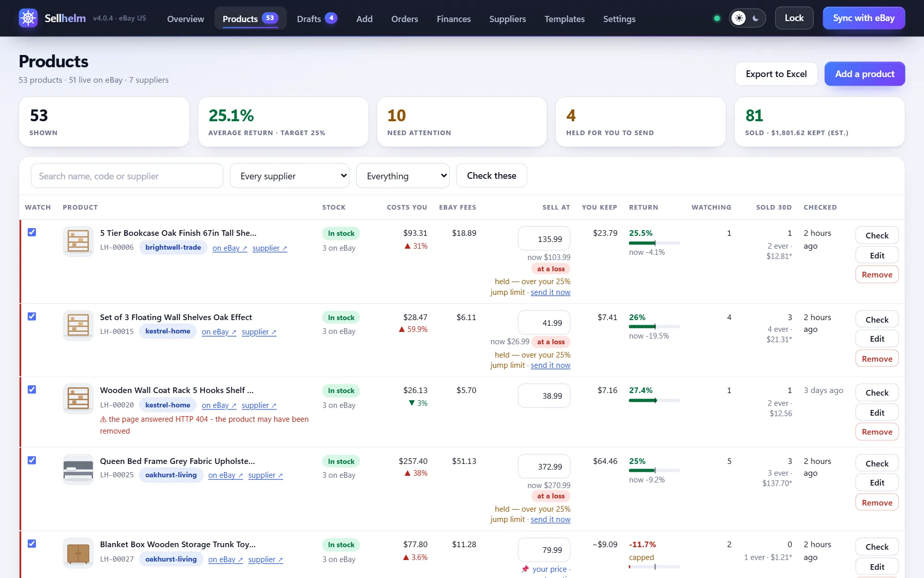
Task: Uncheck watch for Blanket Box Trunk
Action: tap(32, 544)
